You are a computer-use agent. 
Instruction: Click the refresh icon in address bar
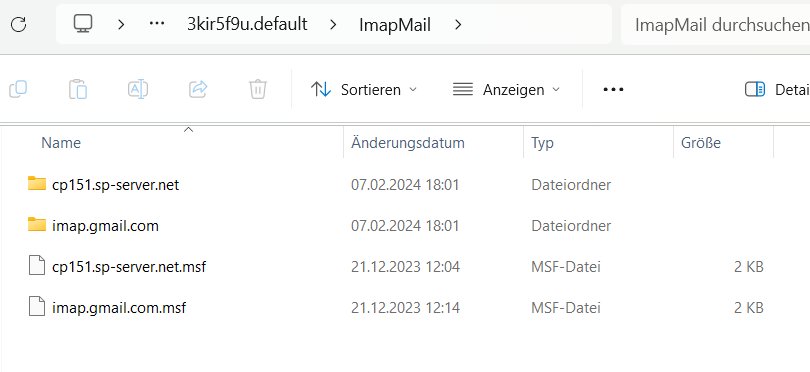[19, 24]
